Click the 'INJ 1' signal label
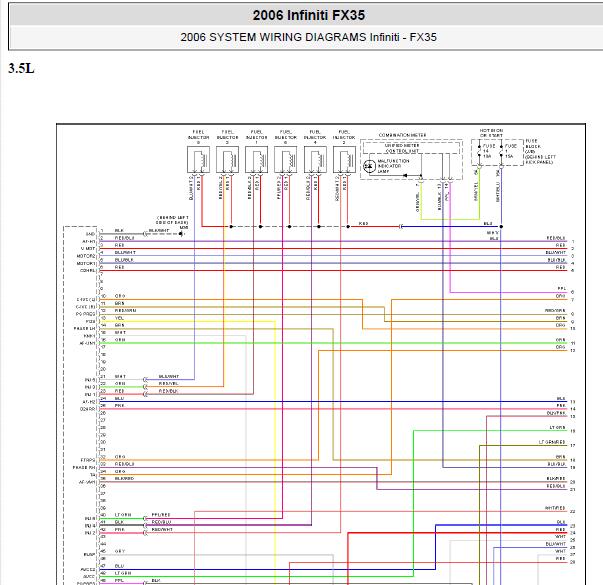This screenshot has height=585, width=603. point(90,395)
